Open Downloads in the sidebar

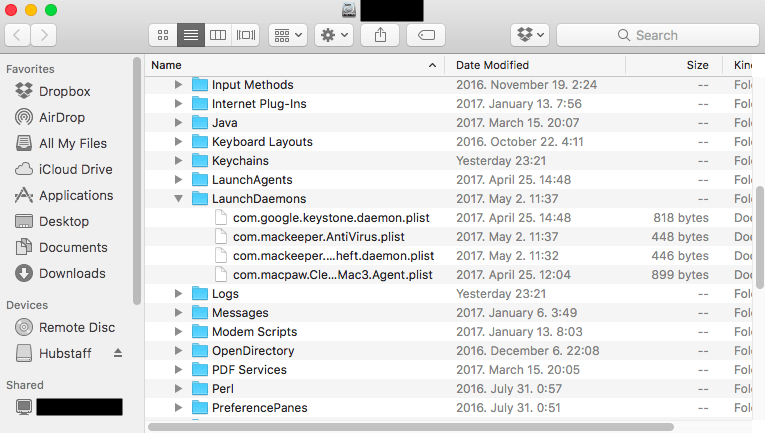pyautogui.click(x=60, y=274)
